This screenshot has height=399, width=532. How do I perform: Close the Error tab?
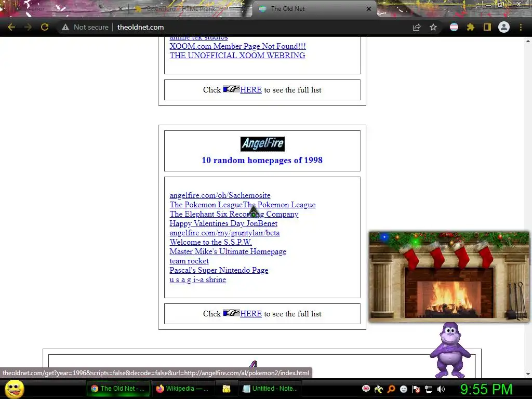pyautogui.click(x=120, y=9)
